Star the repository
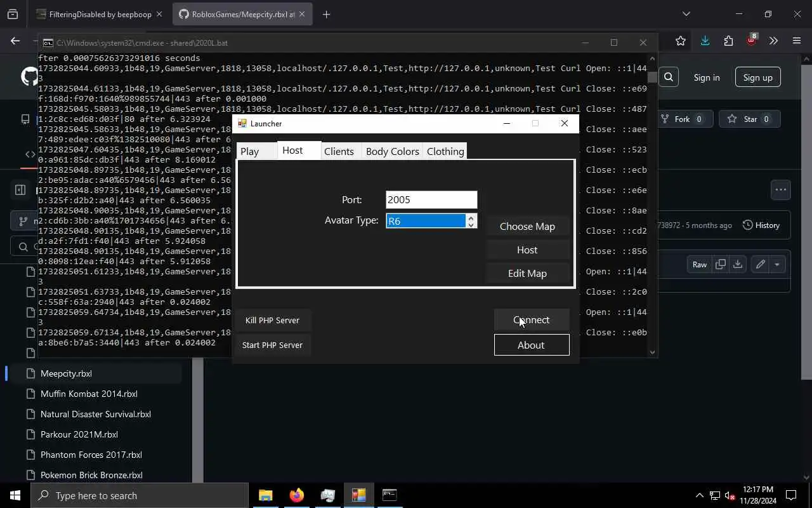812x508 pixels. tap(750, 119)
